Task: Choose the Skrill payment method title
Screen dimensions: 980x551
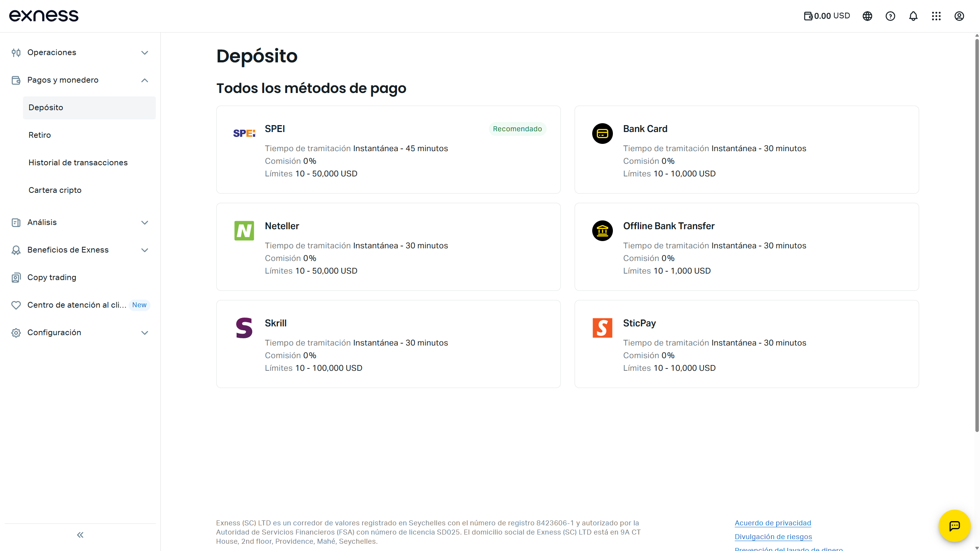Action: [x=276, y=323]
